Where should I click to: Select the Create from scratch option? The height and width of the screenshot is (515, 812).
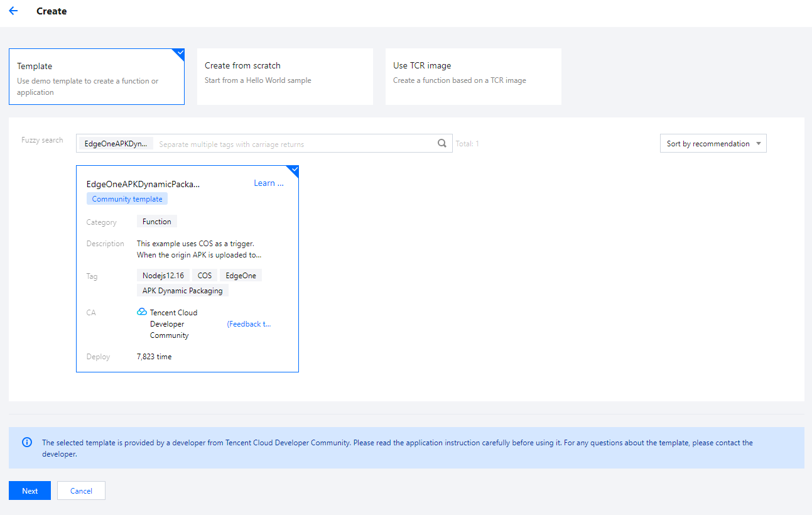pyautogui.click(x=285, y=77)
